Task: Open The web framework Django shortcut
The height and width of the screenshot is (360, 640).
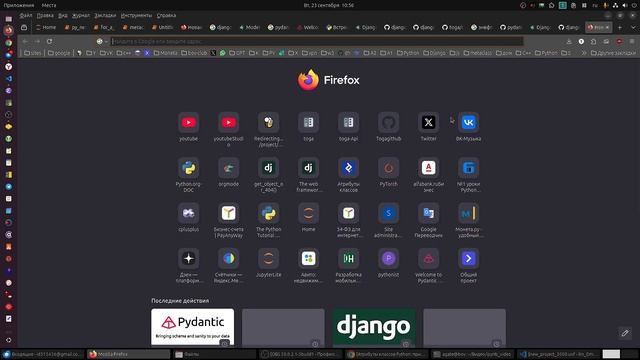Action: pos(309,168)
